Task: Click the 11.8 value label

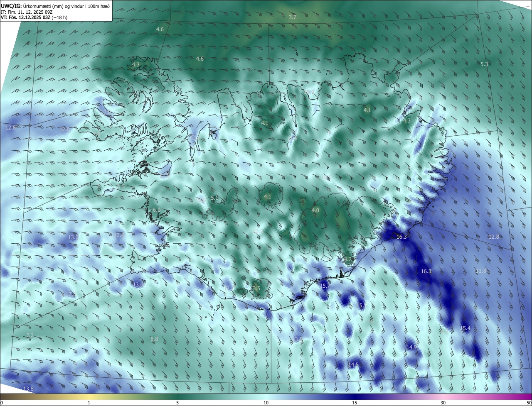Action: point(481,271)
